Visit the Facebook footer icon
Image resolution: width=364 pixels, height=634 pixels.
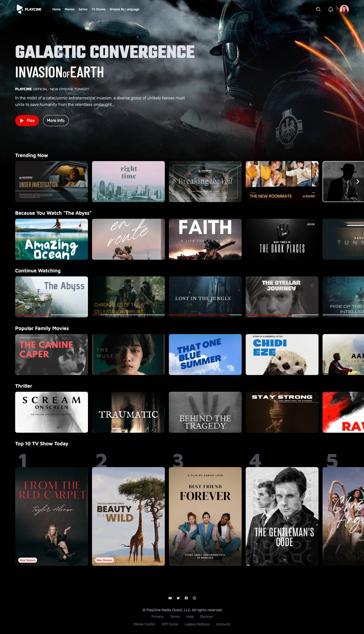click(x=186, y=598)
